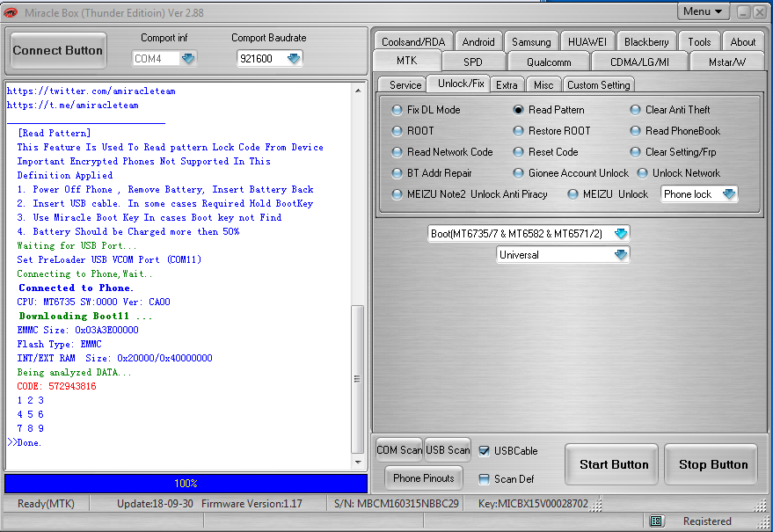Select the Unlock/Fix sub-tab
Screen dimensions: 773x532
(461, 84)
